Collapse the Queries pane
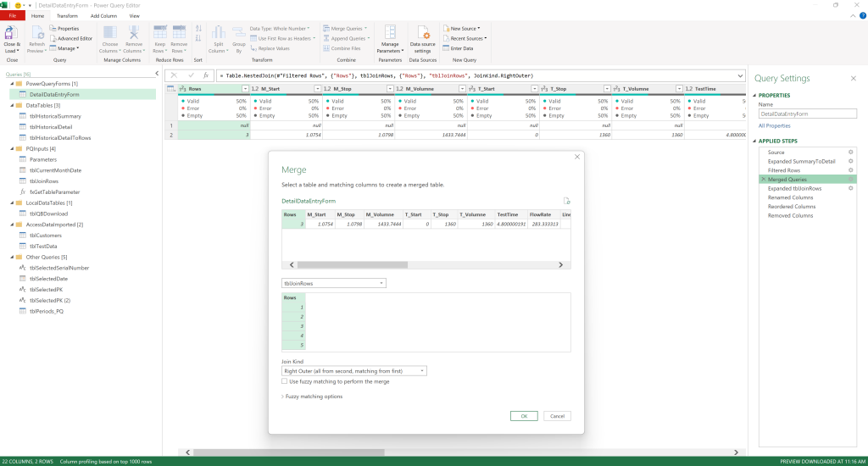This screenshot has height=466, width=868. [157, 74]
